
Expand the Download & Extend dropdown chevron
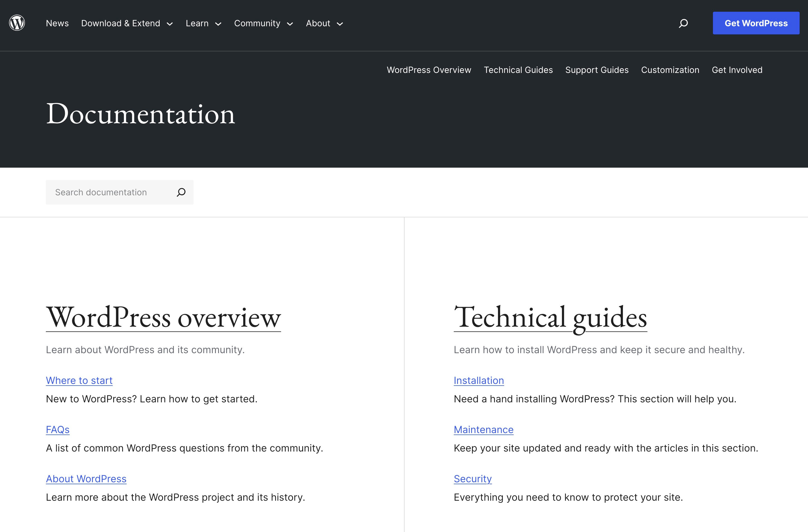[x=170, y=24]
